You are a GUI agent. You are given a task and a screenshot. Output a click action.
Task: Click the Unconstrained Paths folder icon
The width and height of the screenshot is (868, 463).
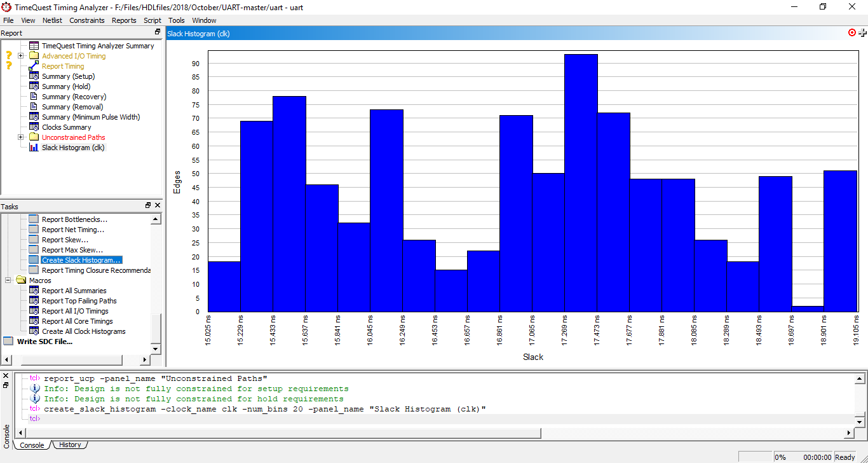point(34,137)
